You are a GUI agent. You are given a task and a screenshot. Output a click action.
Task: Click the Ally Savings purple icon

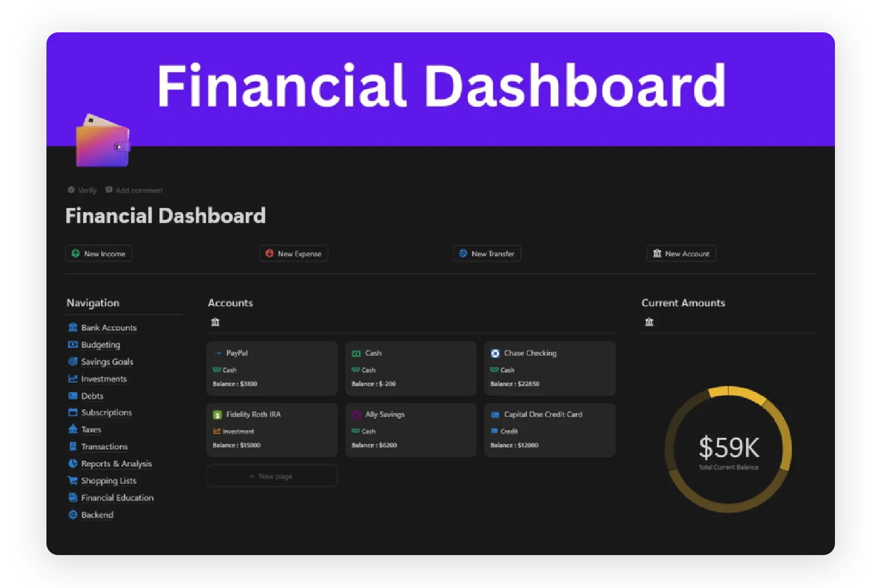tap(356, 415)
